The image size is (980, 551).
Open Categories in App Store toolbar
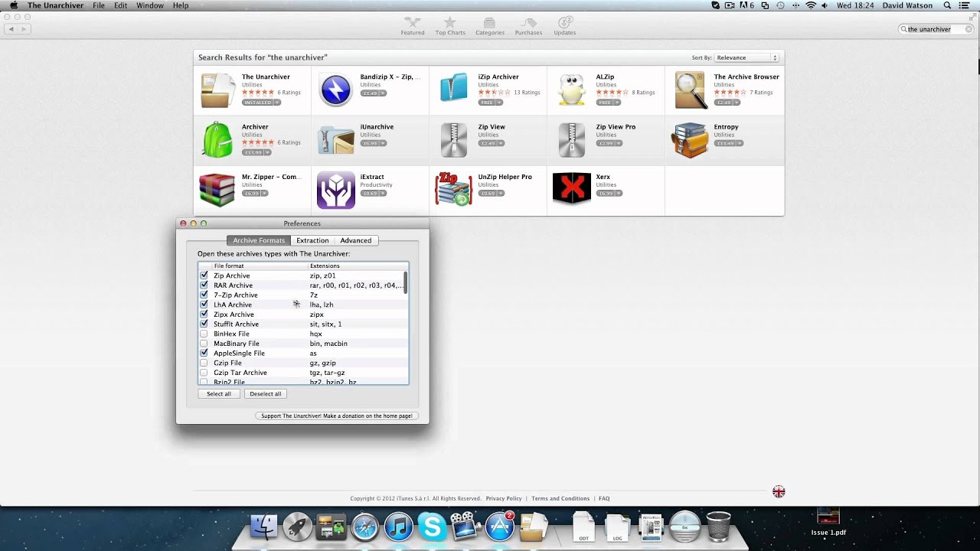490,27
